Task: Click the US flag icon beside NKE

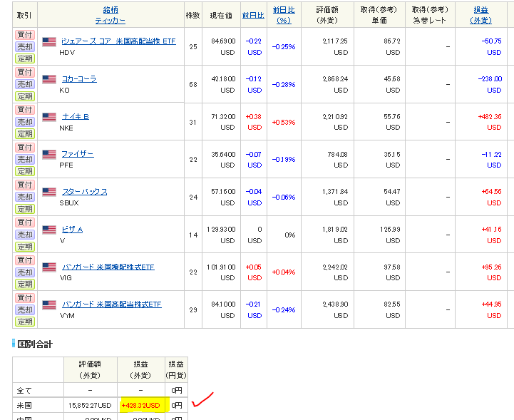Action: point(49,117)
